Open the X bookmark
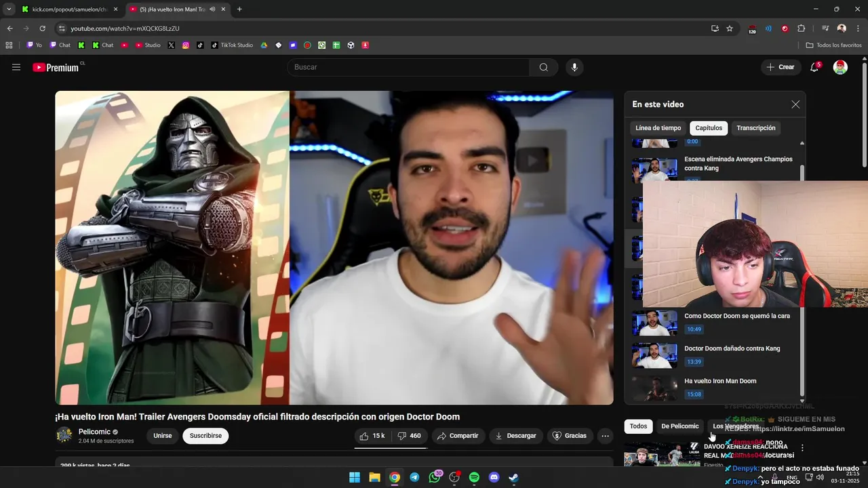 (171, 45)
